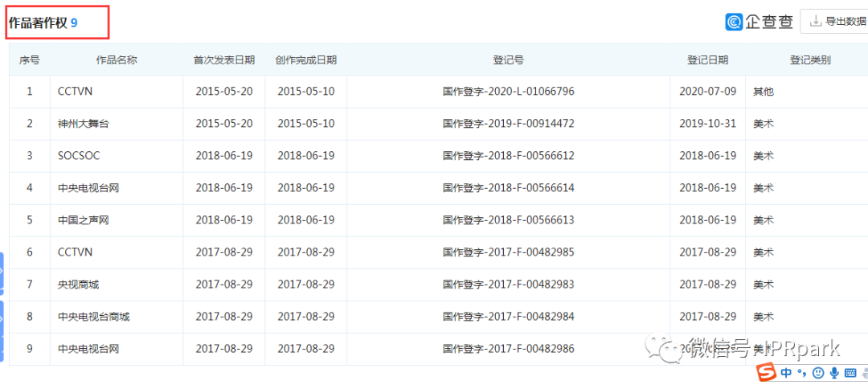Click completion date 2017-08-29 in 中央电视台商城 row
868x389 pixels.
coord(306,317)
